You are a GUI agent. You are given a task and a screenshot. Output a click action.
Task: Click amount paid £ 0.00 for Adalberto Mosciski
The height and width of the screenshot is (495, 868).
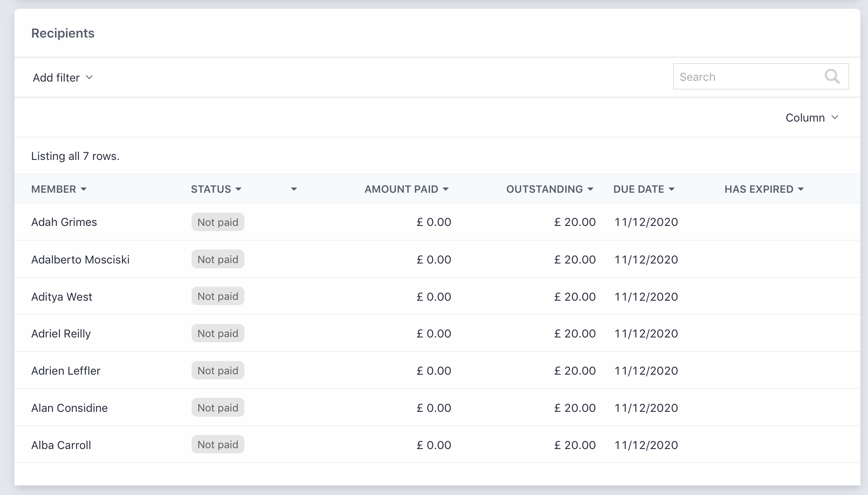coord(434,259)
